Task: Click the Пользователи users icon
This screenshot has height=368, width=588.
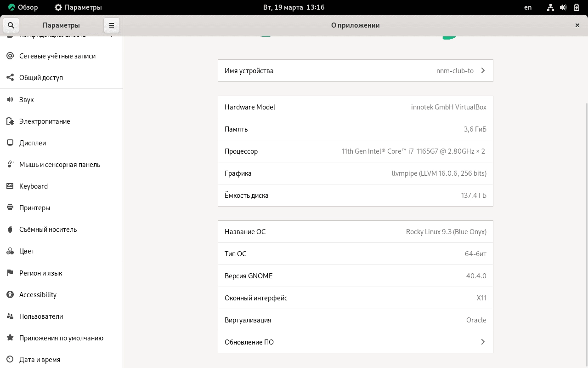Action: [10, 316]
